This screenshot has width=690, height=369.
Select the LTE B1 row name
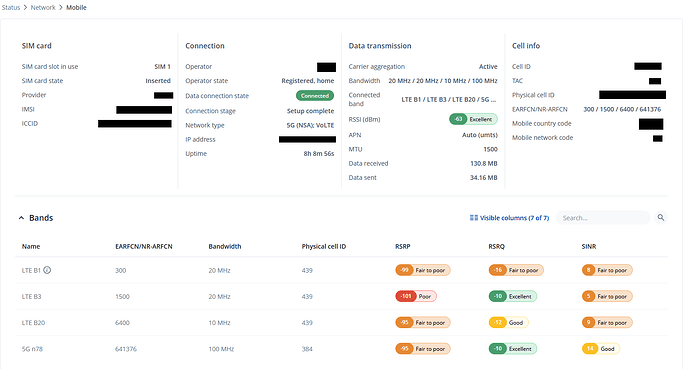click(31, 270)
